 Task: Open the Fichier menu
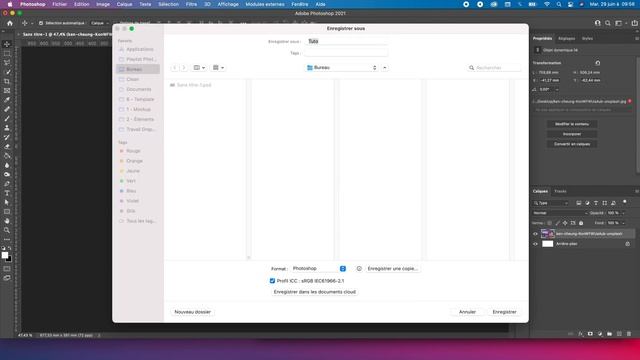pos(59,4)
